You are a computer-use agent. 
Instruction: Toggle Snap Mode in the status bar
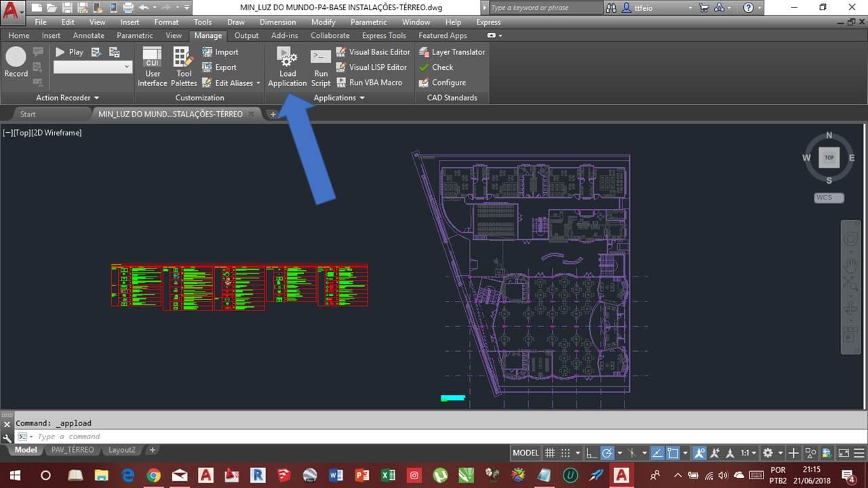click(x=565, y=452)
